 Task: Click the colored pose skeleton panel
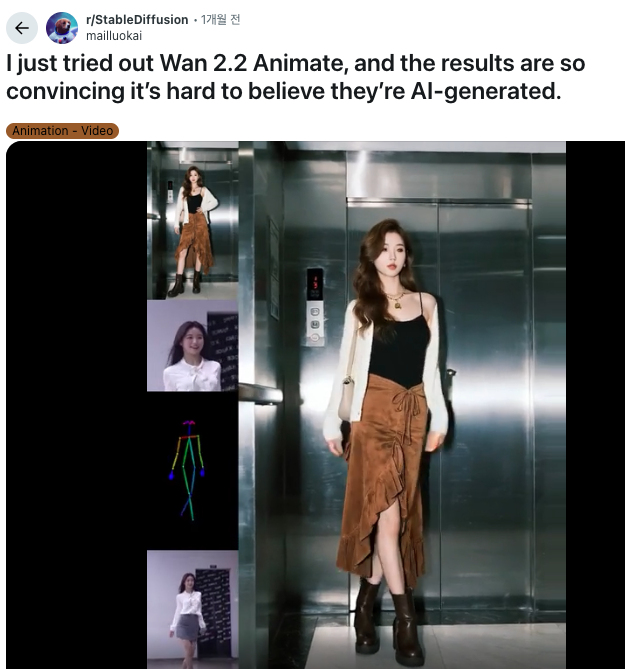(x=192, y=471)
